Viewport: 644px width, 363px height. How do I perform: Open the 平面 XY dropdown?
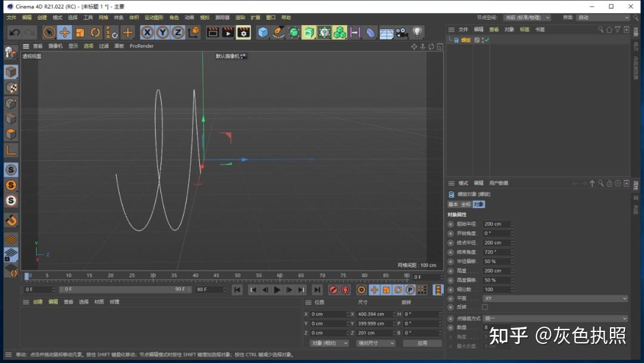coord(555,299)
